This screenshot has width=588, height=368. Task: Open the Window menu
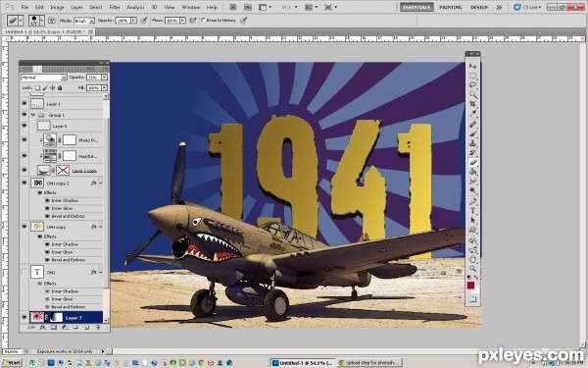(x=191, y=7)
